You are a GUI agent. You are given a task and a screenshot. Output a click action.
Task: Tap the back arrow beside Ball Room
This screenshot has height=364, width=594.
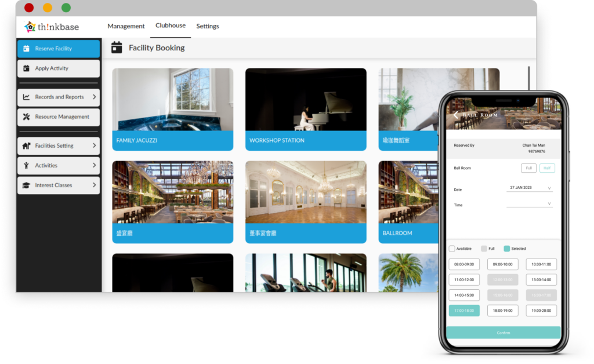456,115
